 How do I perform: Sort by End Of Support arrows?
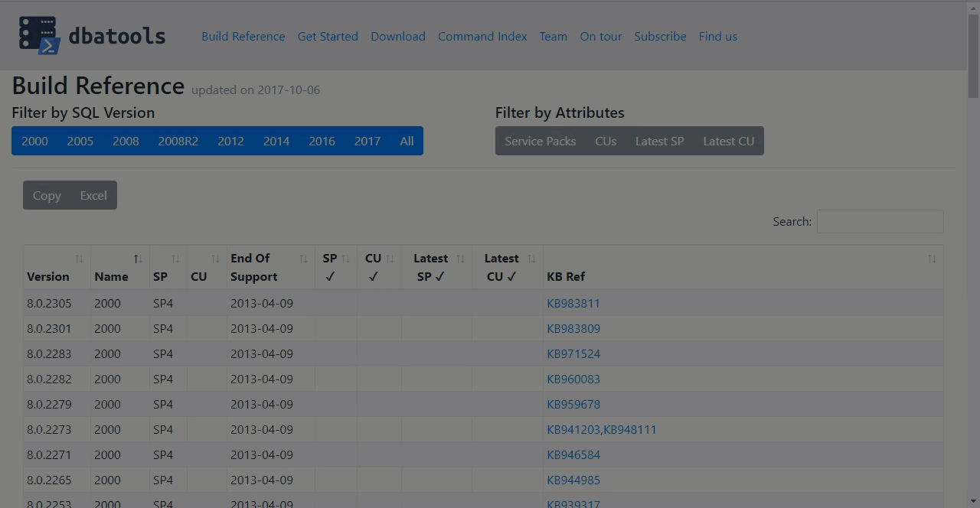[303, 259]
